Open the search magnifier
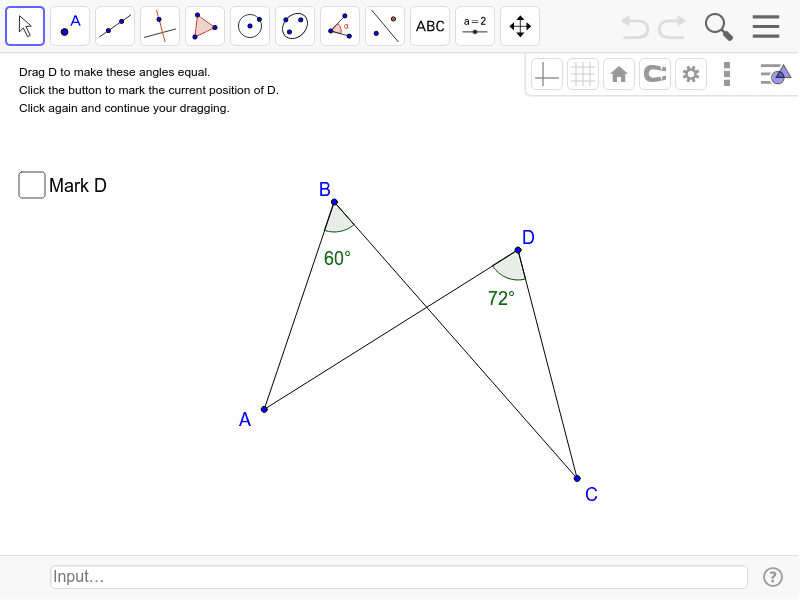 (718, 26)
